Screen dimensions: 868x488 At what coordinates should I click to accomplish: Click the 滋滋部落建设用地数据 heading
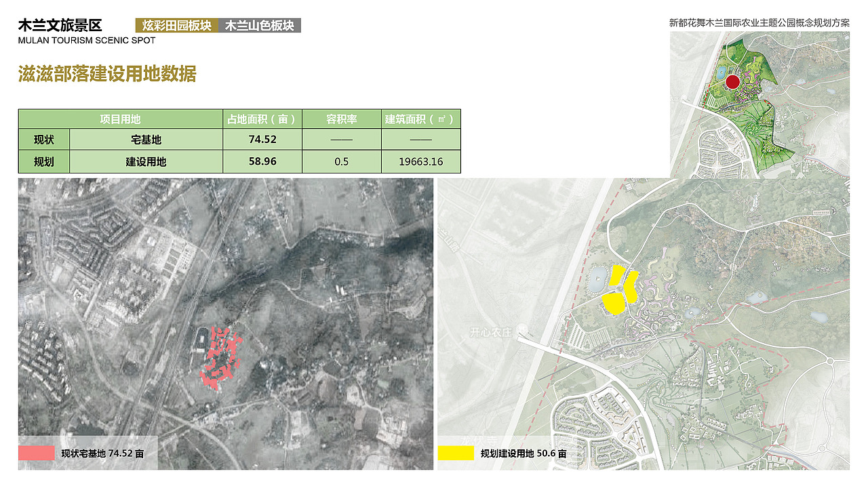coord(107,74)
